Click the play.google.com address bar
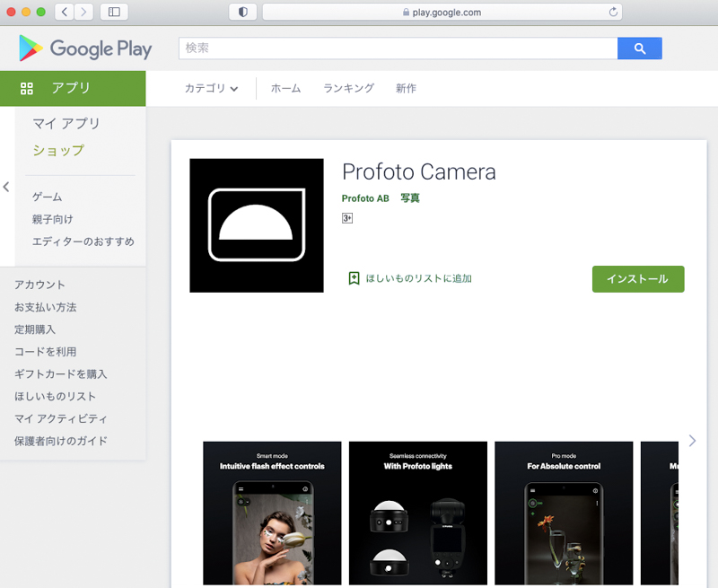Viewport: 718px width, 588px height. [x=442, y=12]
